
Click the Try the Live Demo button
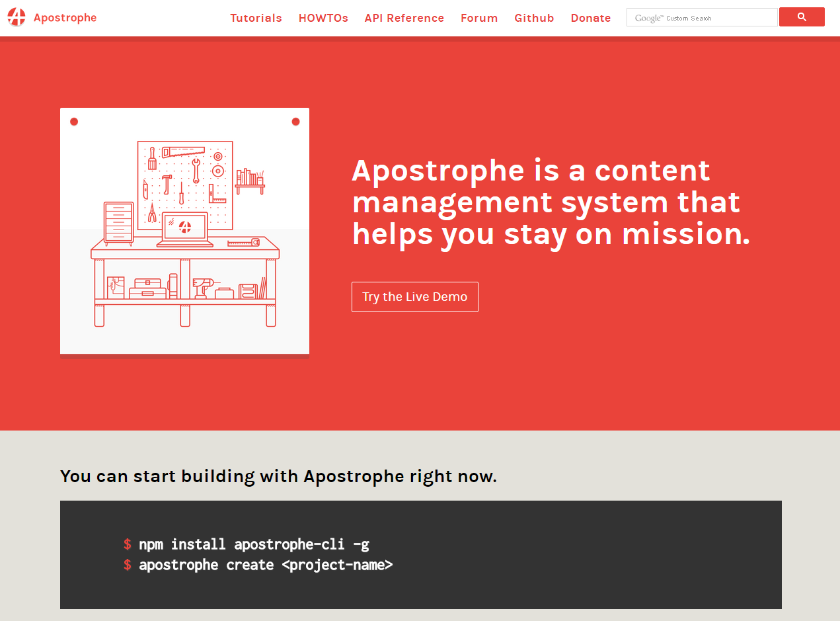(x=414, y=297)
